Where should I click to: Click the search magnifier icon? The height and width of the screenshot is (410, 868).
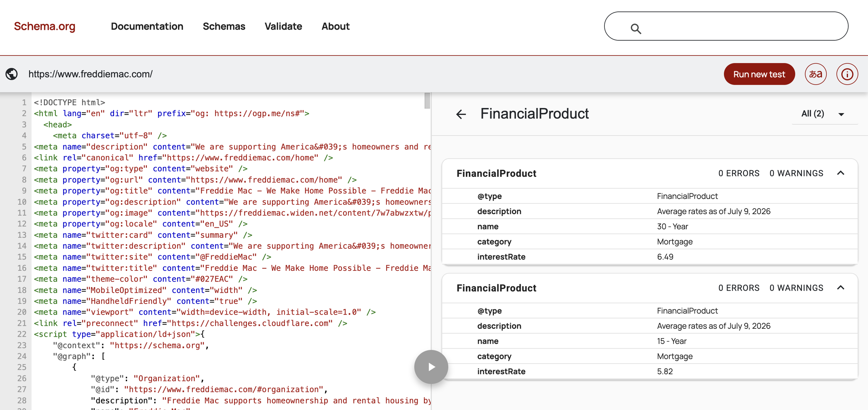636,28
